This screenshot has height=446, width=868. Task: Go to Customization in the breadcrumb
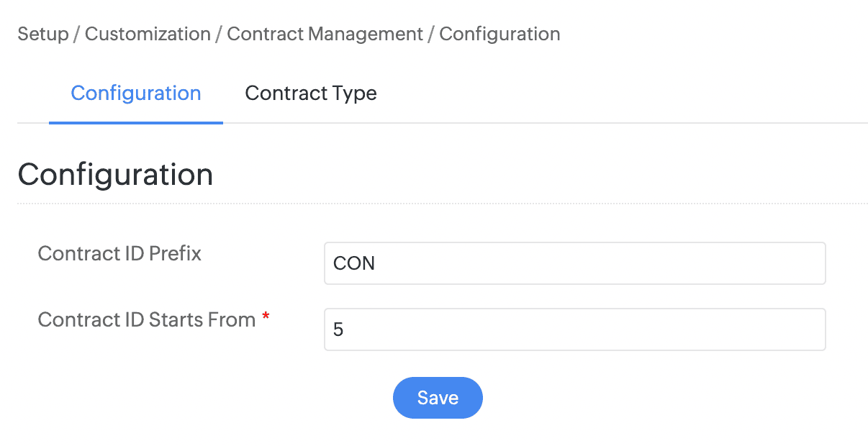tap(148, 34)
